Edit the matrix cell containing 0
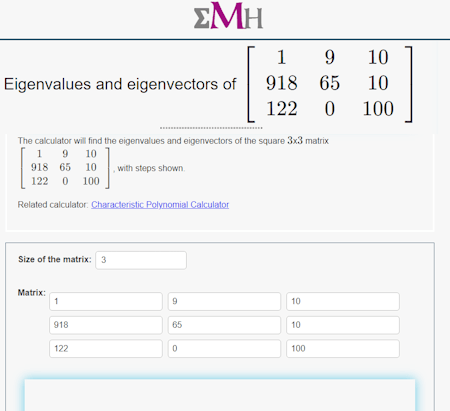Screen dimensions: 450x411 click(224, 349)
